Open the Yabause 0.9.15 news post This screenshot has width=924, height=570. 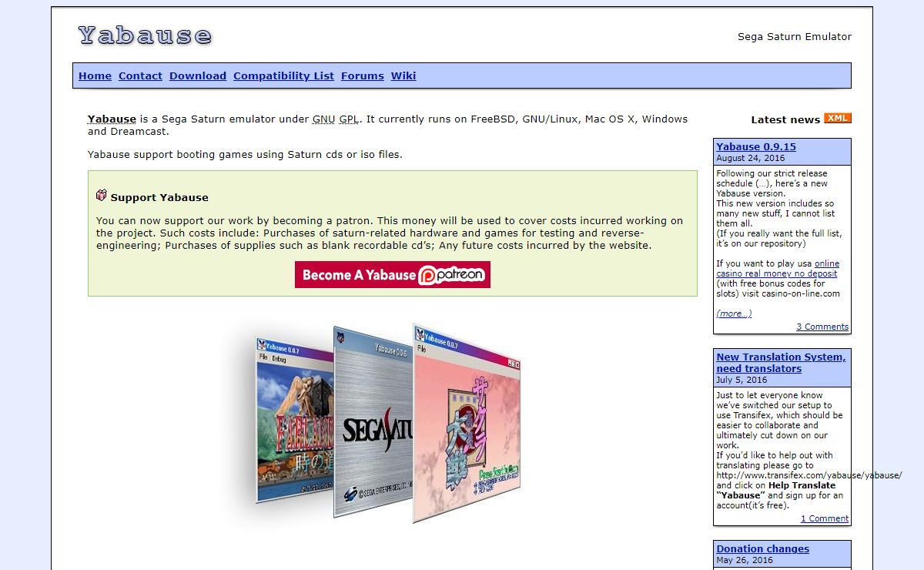point(756,146)
